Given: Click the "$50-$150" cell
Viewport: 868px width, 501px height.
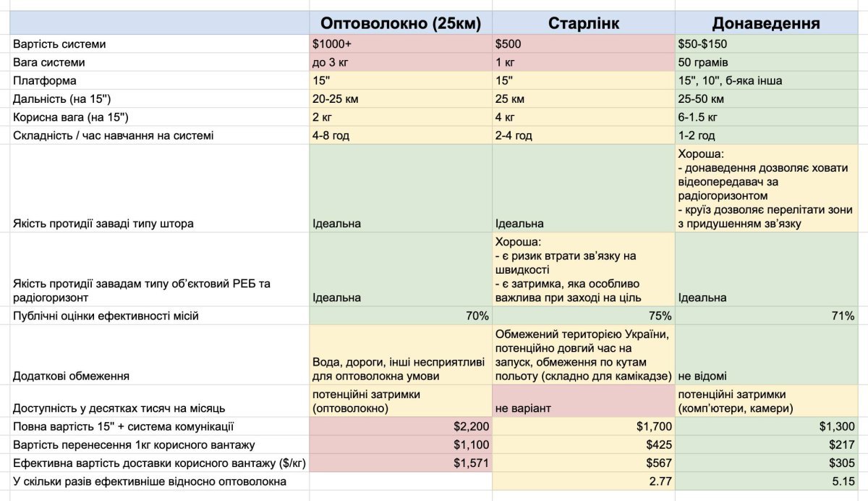Looking at the screenshot, I should click(771, 44).
